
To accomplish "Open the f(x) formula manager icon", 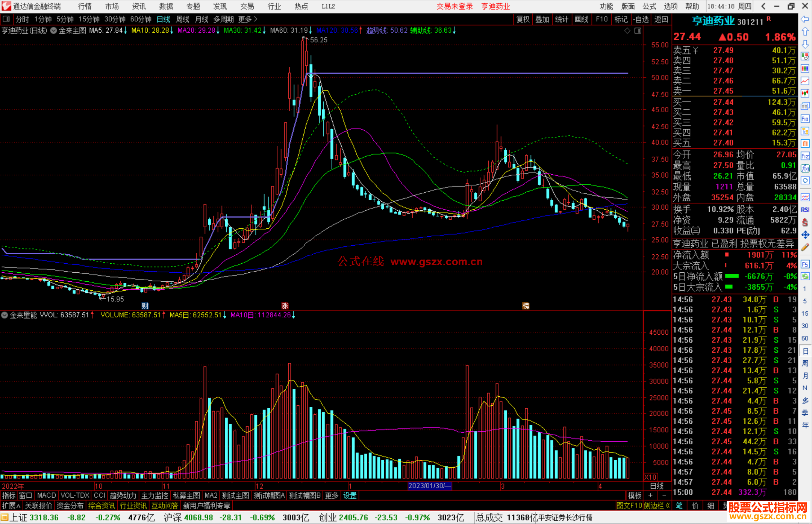I will click(805, 168).
